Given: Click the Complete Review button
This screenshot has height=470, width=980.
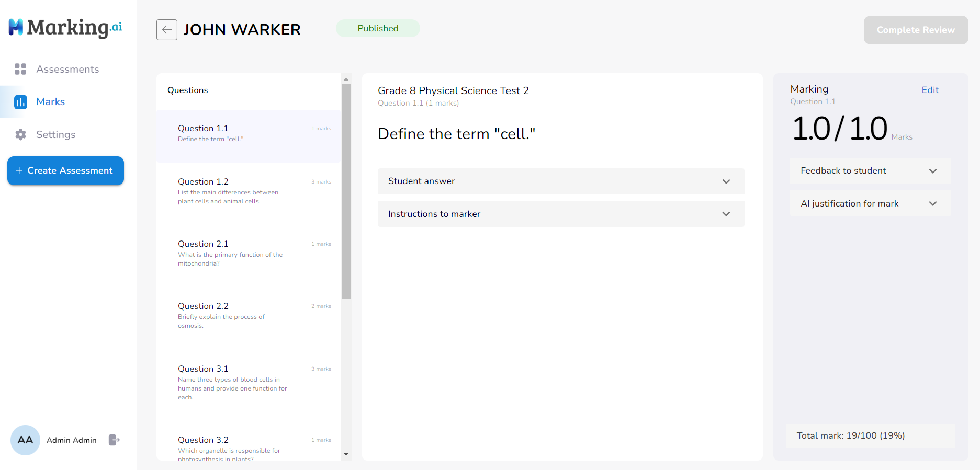Looking at the screenshot, I should point(915,30).
